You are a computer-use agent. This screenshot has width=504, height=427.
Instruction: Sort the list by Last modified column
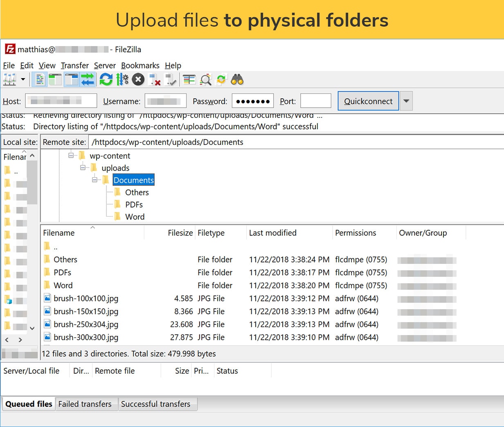(273, 233)
